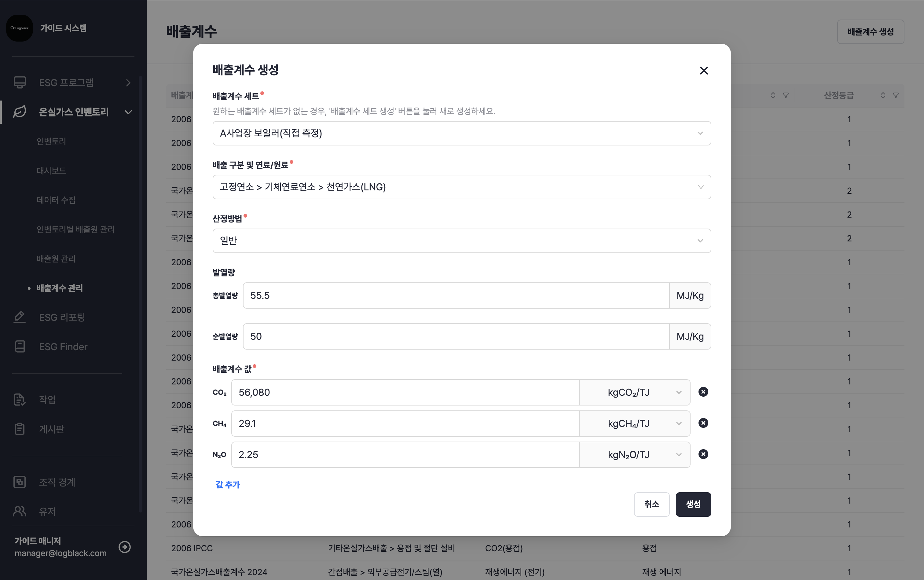Viewport: 924px width, 580px height.
Task: Delete the CH₄ value row
Action: pyautogui.click(x=703, y=423)
